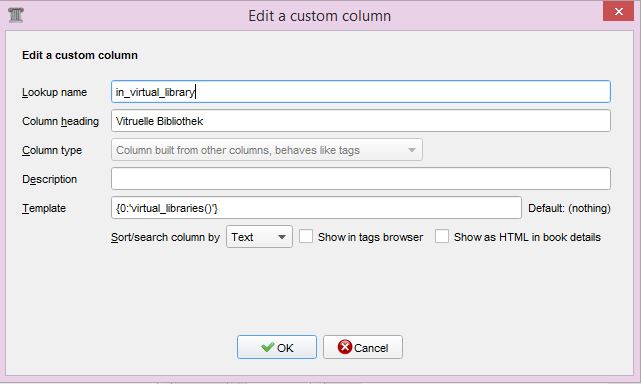Open the Sort/search column by dropdown
Screen dimensions: 641x384
pyautogui.click(x=259, y=237)
